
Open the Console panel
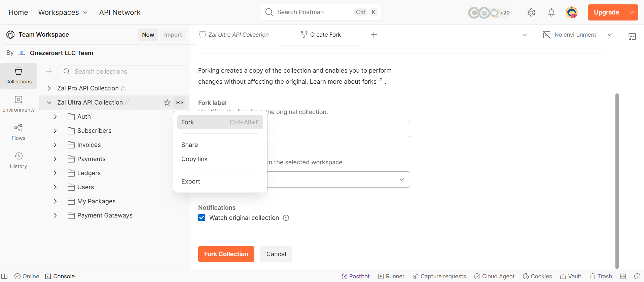(x=60, y=276)
